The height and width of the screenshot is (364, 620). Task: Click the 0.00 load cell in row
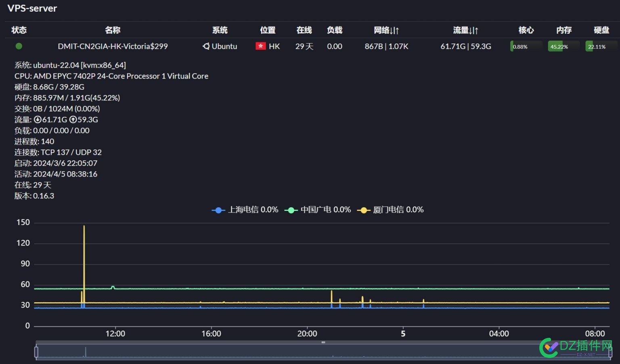click(x=335, y=46)
